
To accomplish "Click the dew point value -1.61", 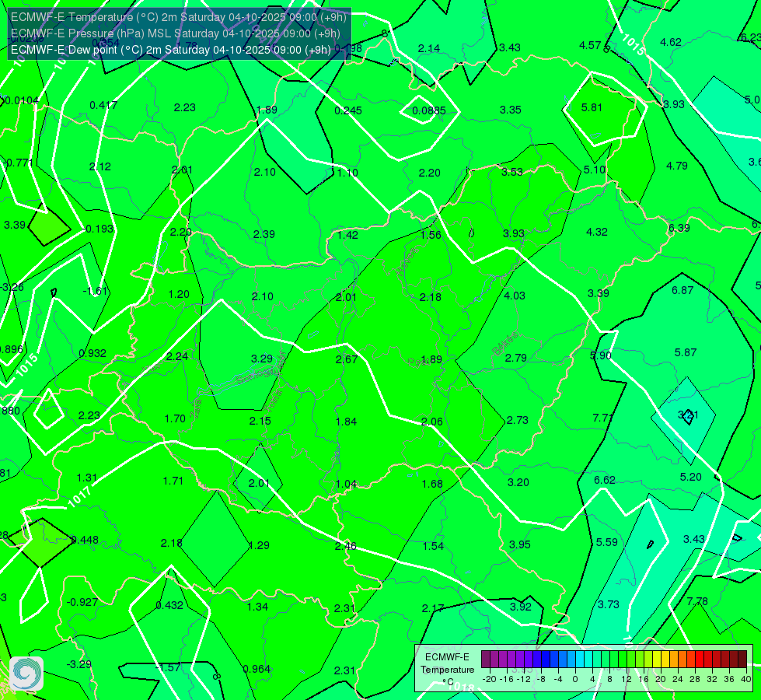I will tap(95, 291).
